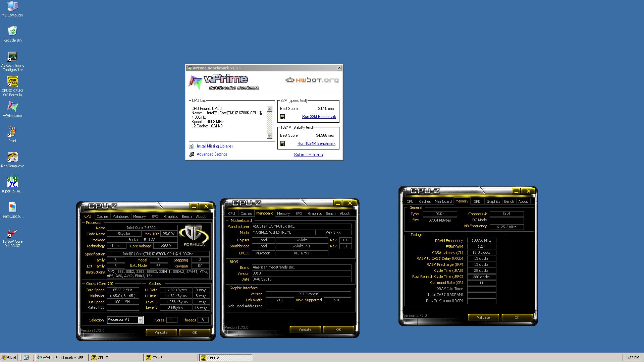Click the BIOS Date 04/07/2016 field
Screen dimensions: 644x362
coord(302,279)
